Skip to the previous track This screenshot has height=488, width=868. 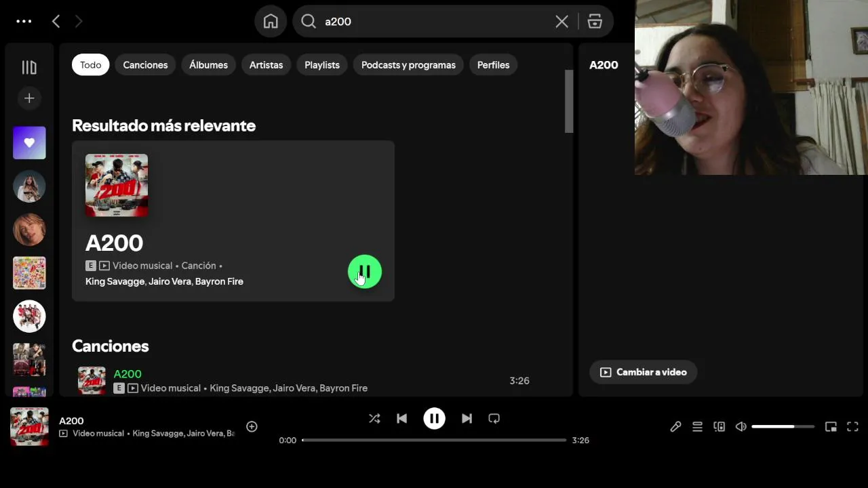(401, 419)
